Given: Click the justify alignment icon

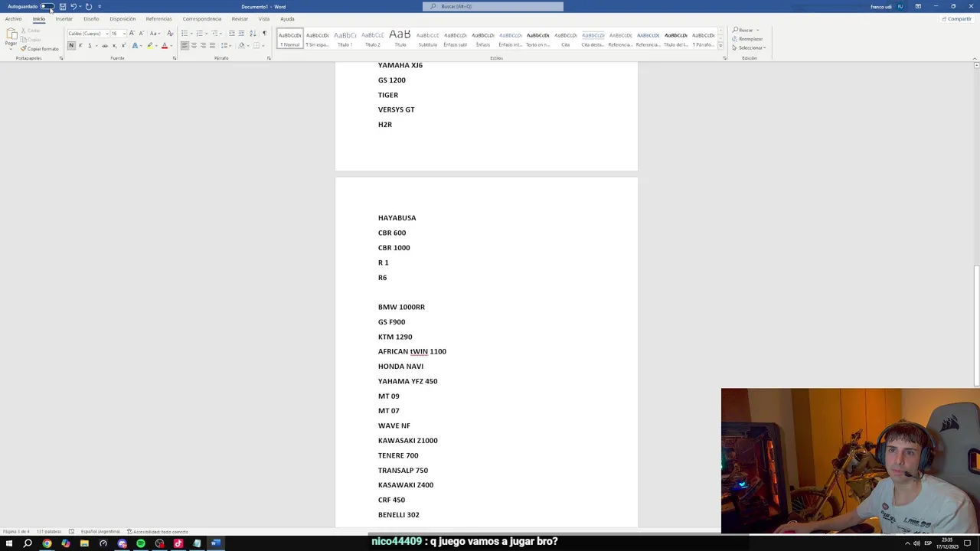Looking at the screenshot, I should click(212, 46).
